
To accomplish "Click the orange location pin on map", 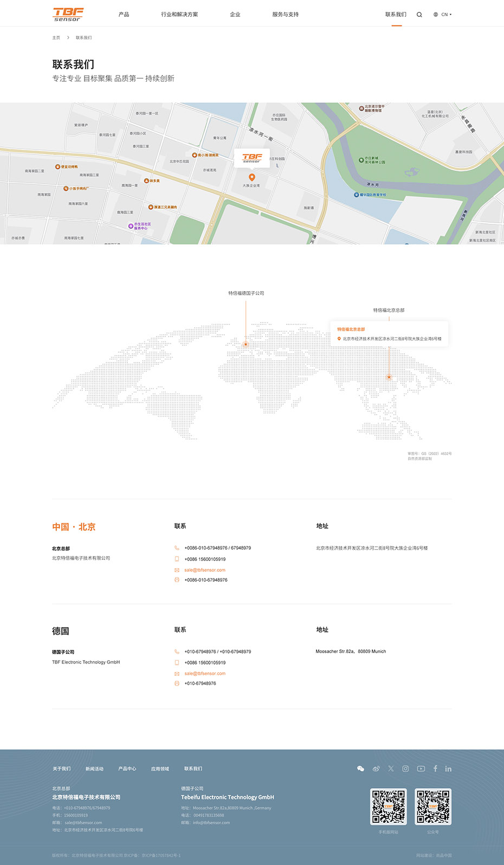I will (x=251, y=177).
